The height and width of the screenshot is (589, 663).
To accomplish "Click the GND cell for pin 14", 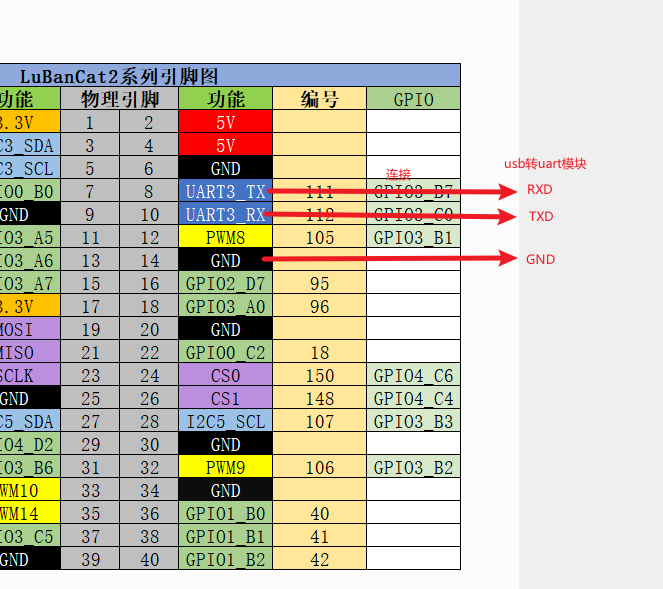I will [225, 260].
